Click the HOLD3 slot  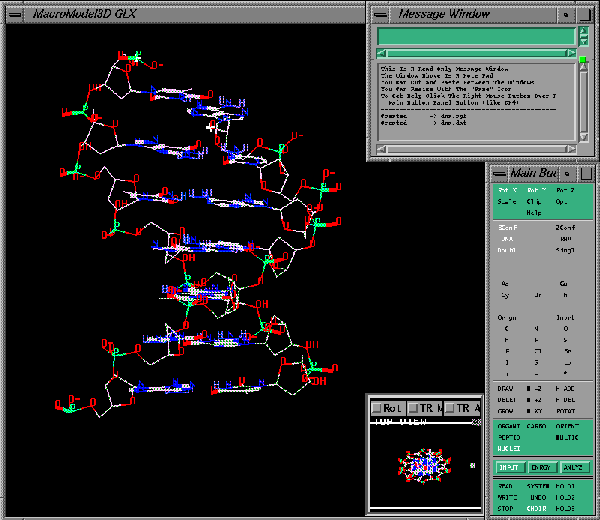pyautogui.click(x=565, y=509)
